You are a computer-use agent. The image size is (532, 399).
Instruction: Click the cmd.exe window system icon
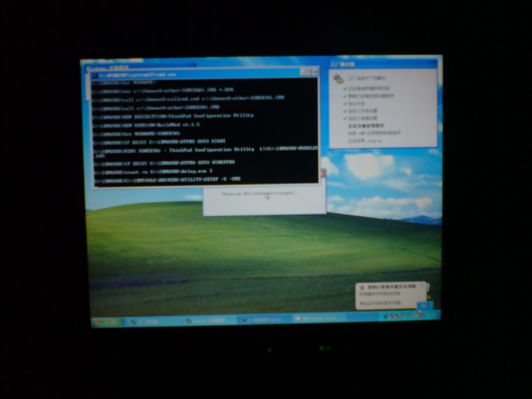(94, 75)
